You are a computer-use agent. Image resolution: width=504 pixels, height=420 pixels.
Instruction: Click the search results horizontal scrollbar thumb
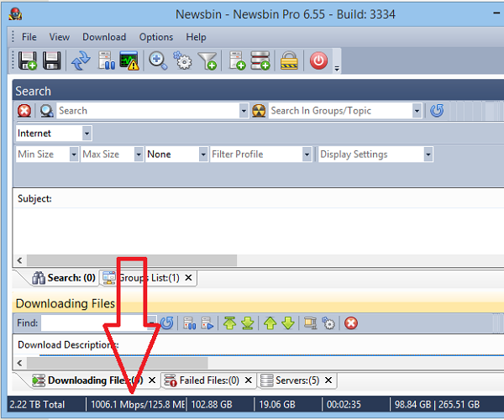tap(132, 260)
